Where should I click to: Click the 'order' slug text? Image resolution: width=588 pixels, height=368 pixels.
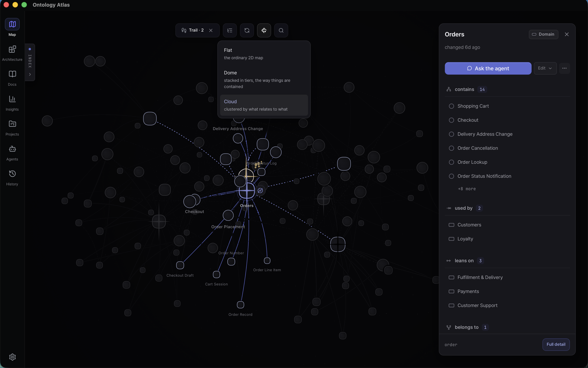[x=451, y=345]
